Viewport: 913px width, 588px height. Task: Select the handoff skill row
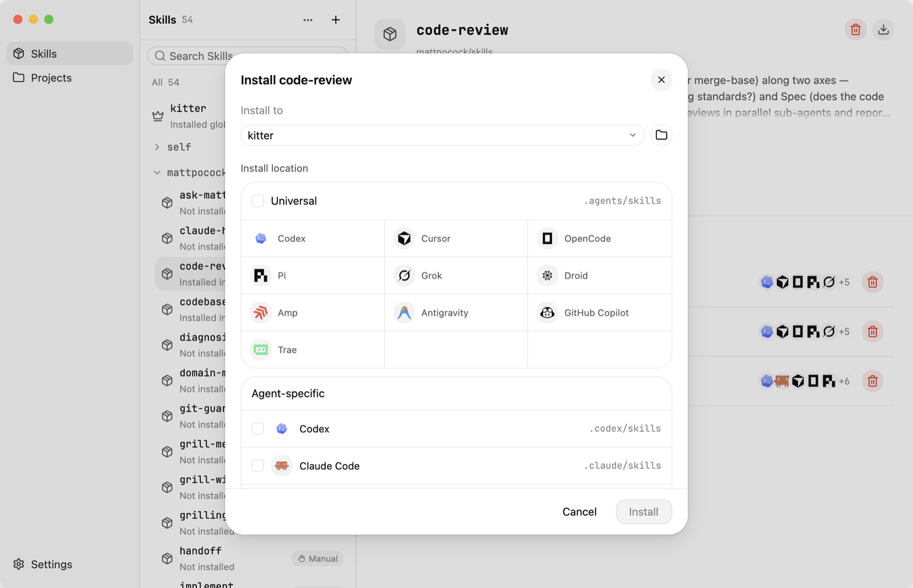[251, 558]
